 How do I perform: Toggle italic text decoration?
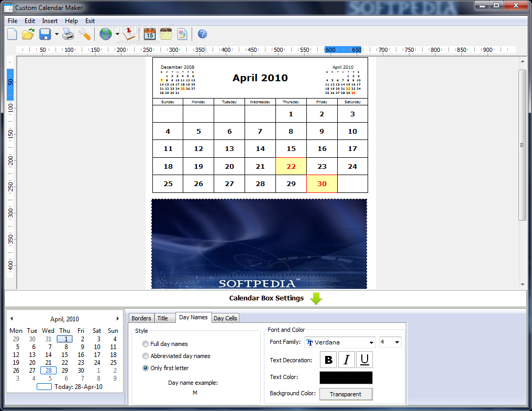coord(347,360)
